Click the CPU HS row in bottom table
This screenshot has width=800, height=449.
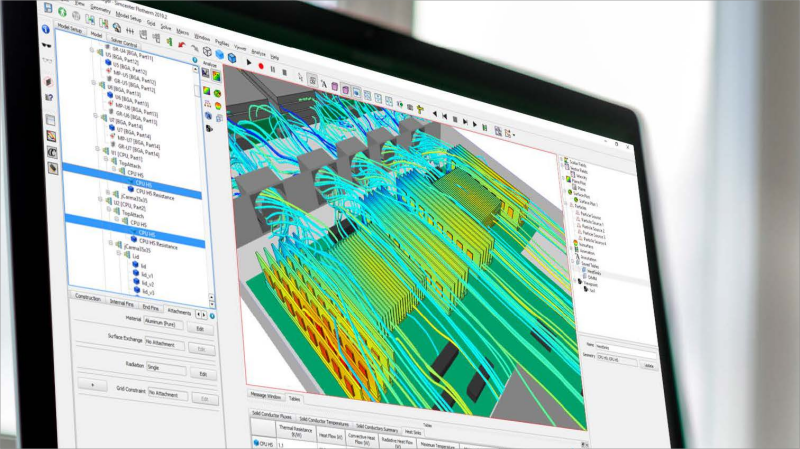pyautogui.click(x=264, y=444)
